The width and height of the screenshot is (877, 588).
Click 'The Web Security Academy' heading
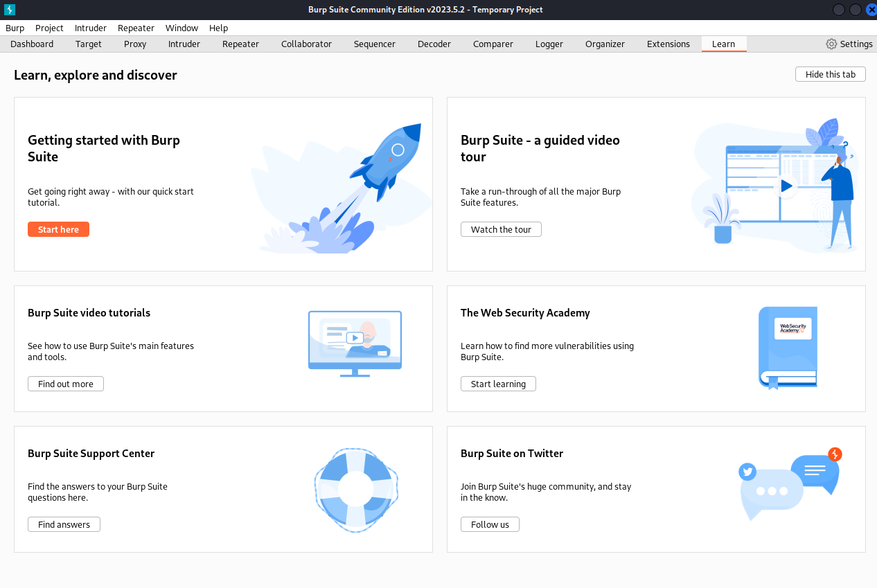point(525,313)
